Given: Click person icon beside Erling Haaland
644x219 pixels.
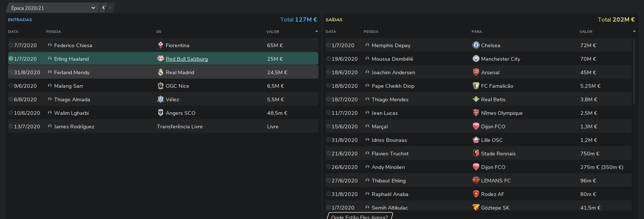Looking at the screenshot, I should click(50, 58).
